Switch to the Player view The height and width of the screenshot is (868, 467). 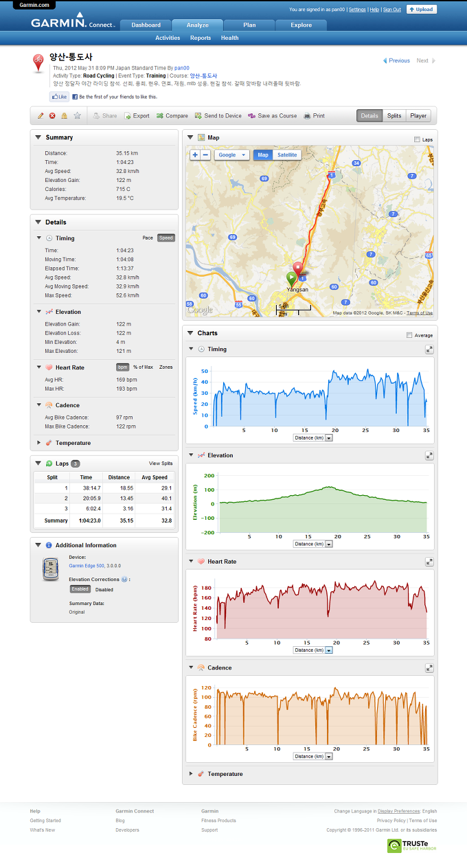(x=418, y=115)
